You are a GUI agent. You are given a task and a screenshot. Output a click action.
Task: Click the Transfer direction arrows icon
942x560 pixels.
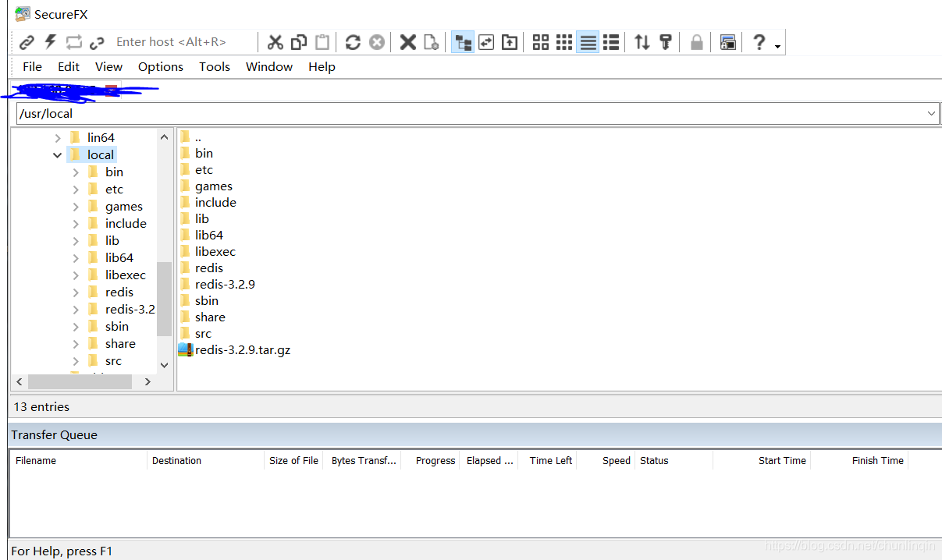[x=642, y=42]
